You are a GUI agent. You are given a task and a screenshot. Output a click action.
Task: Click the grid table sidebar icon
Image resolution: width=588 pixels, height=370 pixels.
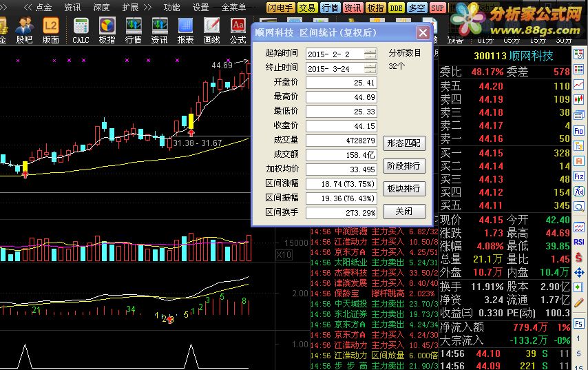point(579,70)
